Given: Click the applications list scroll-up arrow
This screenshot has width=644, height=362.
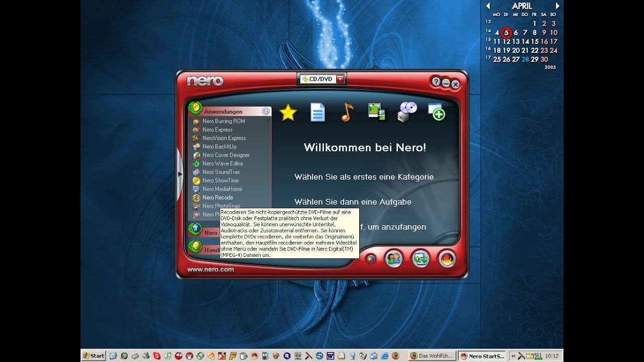Looking at the screenshot, I should pyautogui.click(x=268, y=120).
